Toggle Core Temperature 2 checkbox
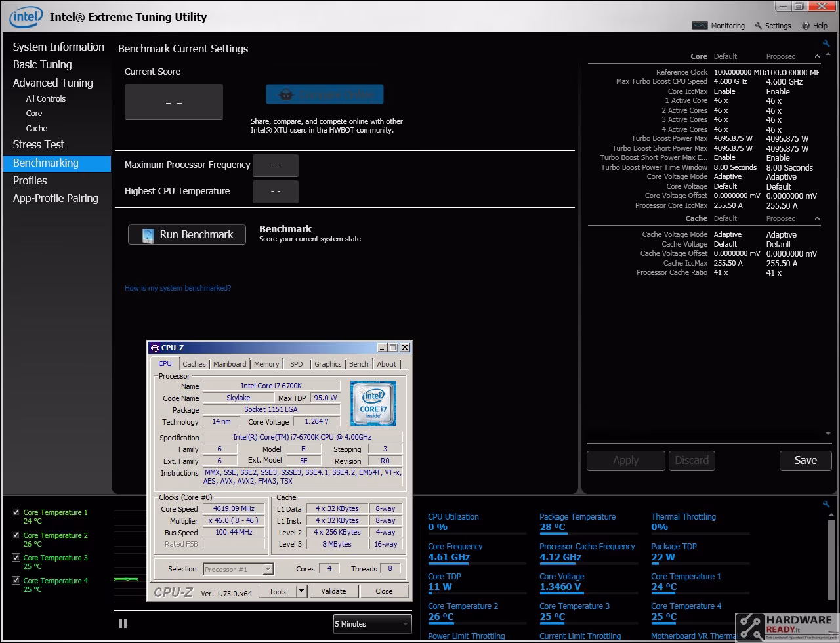Viewport: 840px width, 643px height. 16,535
